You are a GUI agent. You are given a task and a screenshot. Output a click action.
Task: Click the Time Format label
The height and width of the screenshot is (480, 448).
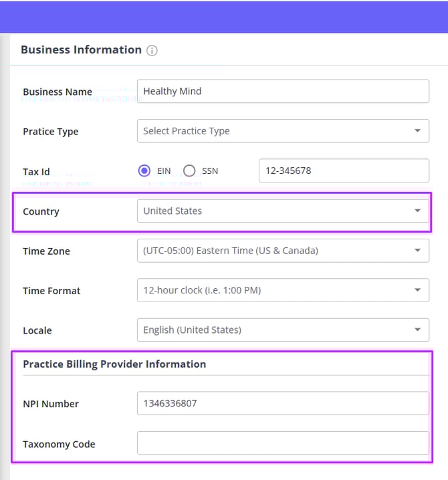(x=51, y=291)
